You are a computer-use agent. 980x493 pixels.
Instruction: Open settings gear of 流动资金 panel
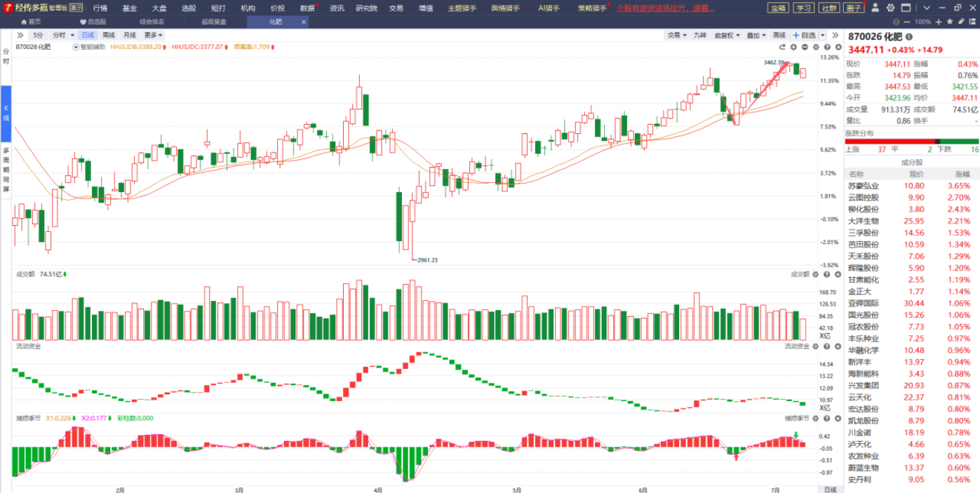(816, 346)
